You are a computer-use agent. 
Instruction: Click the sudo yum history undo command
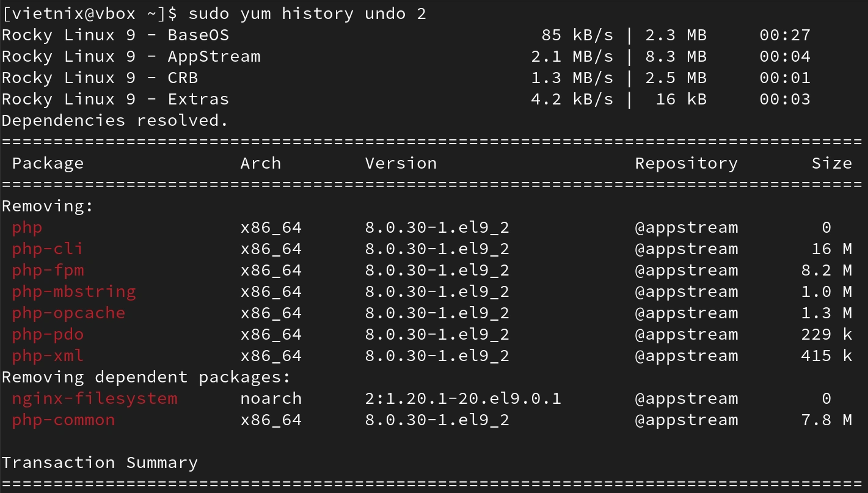point(307,13)
